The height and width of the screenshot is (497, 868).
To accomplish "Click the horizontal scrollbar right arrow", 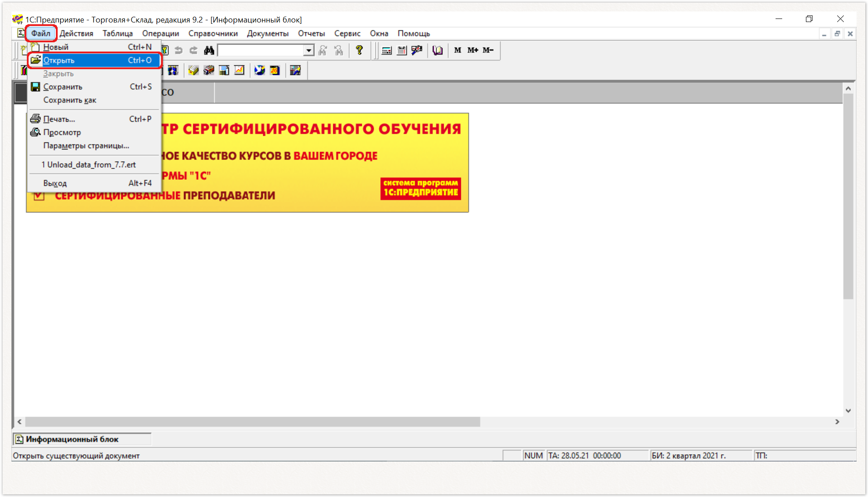I will tap(837, 422).
